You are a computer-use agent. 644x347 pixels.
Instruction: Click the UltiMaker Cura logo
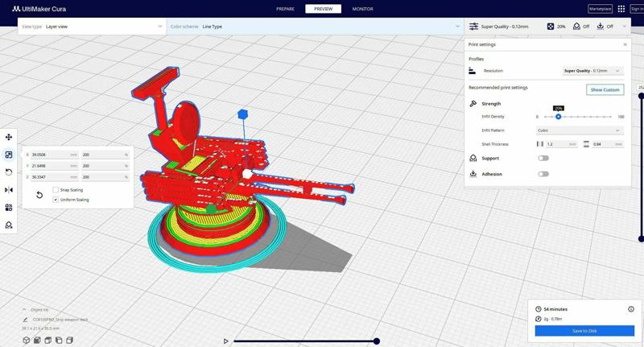point(39,9)
